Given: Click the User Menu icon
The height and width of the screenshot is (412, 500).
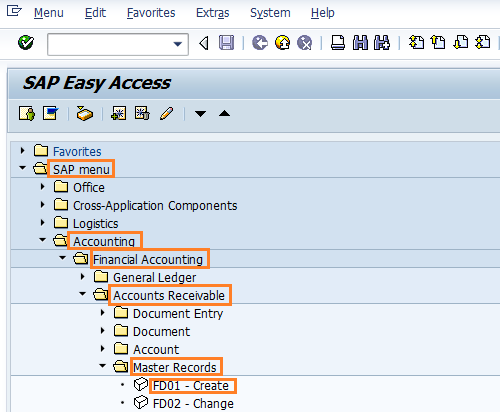Looking at the screenshot, I should pyautogui.click(x=27, y=114).
